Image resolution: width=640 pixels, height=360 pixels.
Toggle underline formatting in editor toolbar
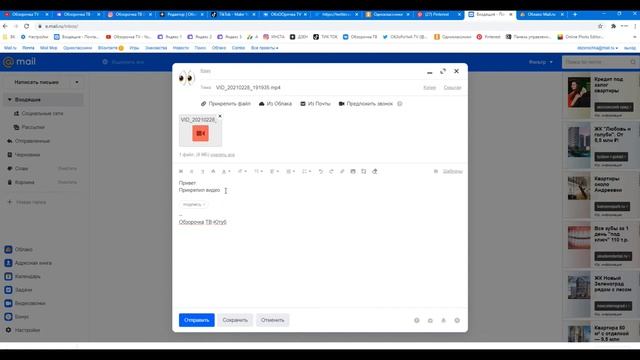202,171
